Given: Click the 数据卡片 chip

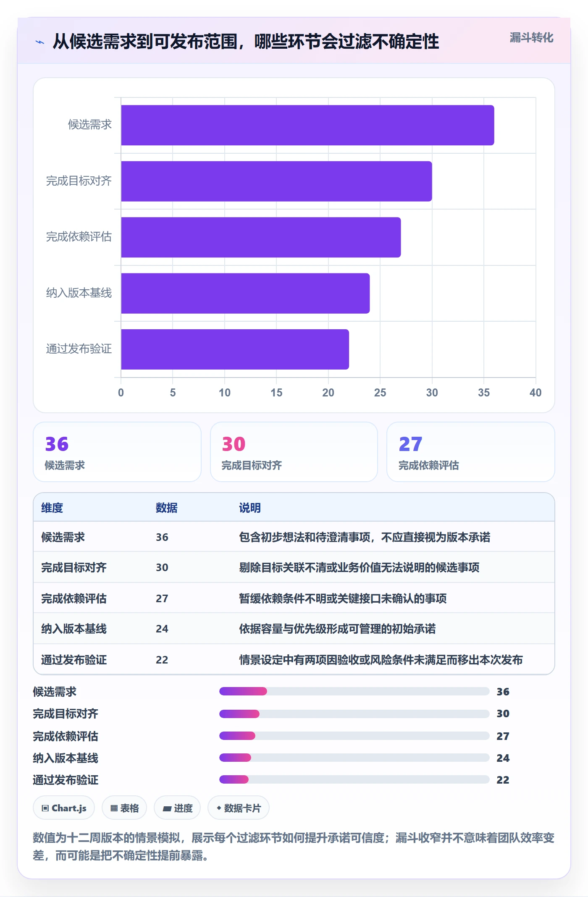Looking at the screenshot, I should [239, 808].
